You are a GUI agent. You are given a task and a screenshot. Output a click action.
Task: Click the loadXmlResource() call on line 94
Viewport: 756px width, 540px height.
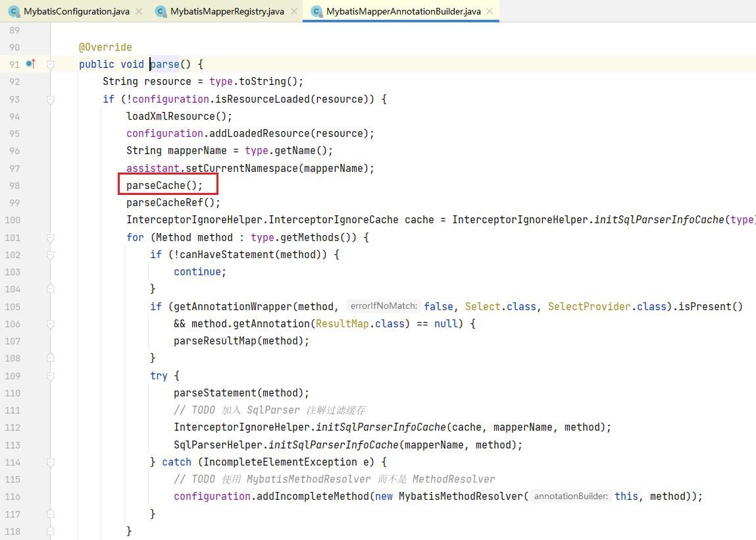pyautogui.click(x=179, y=117)
